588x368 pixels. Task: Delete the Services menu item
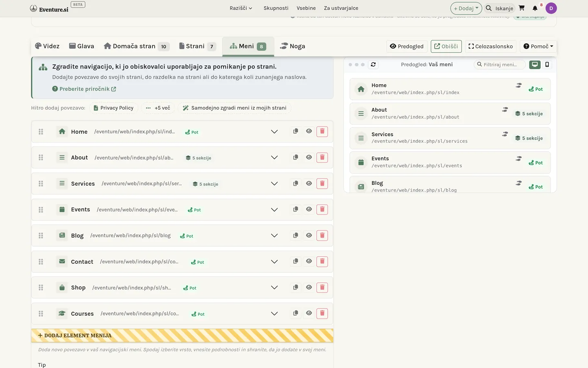click(322, 184)
